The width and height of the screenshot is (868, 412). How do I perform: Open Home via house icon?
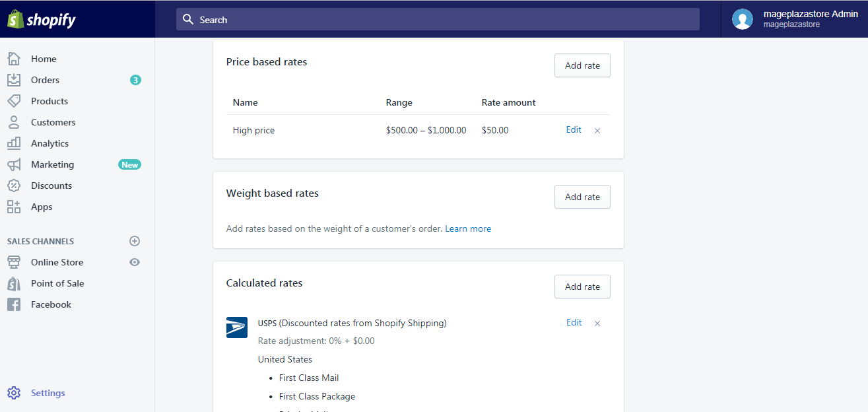click(14, 59)
